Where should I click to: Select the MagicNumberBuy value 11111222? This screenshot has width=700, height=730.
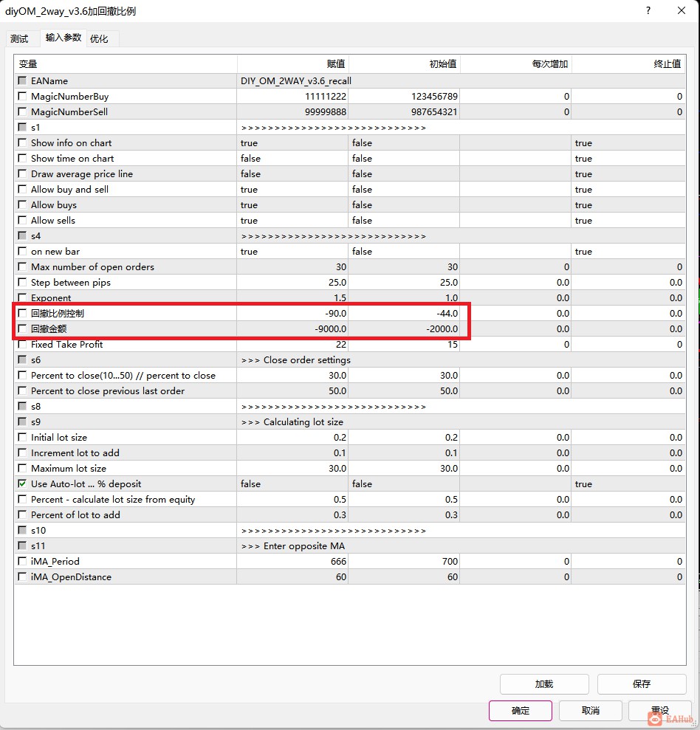click(292, 97)
